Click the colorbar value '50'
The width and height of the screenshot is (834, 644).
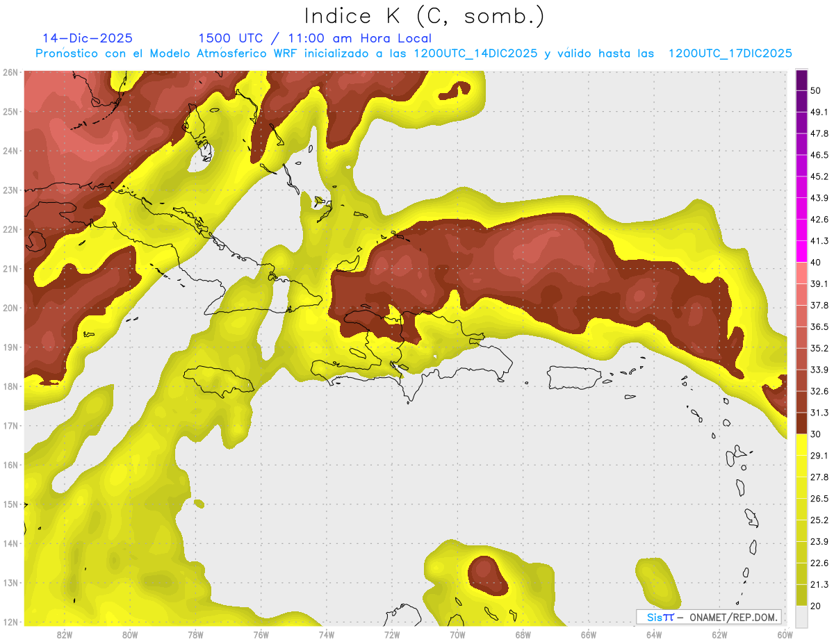click(x=815, y=90)
